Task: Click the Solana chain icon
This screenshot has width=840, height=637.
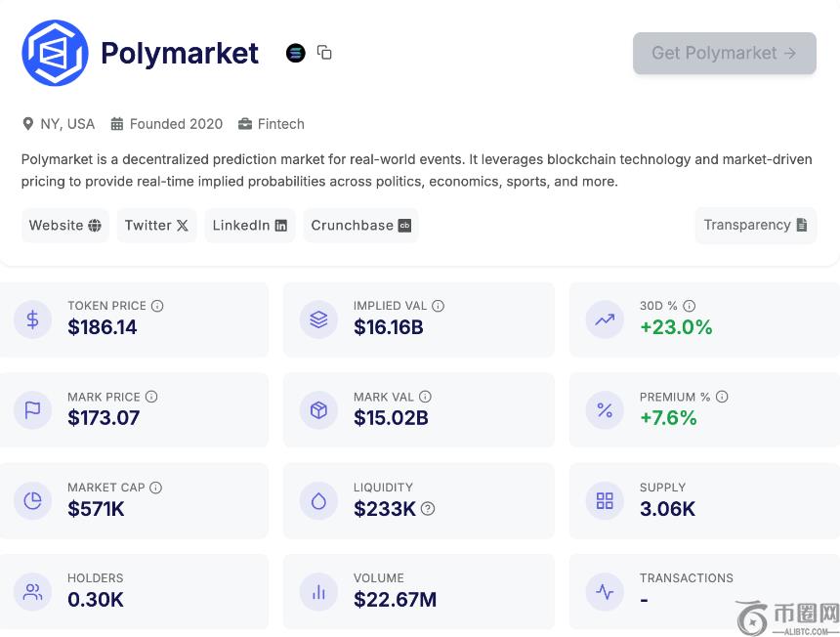Action: tap(296, 53)
